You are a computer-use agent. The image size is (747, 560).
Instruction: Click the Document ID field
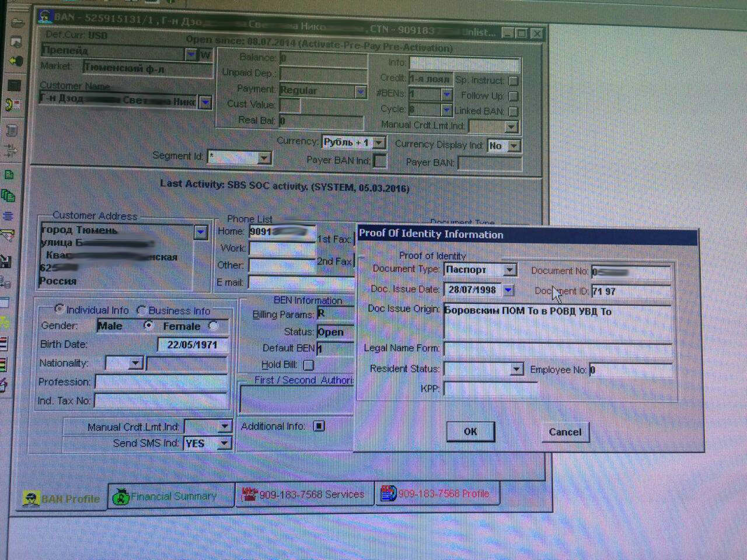pos(631,291)
